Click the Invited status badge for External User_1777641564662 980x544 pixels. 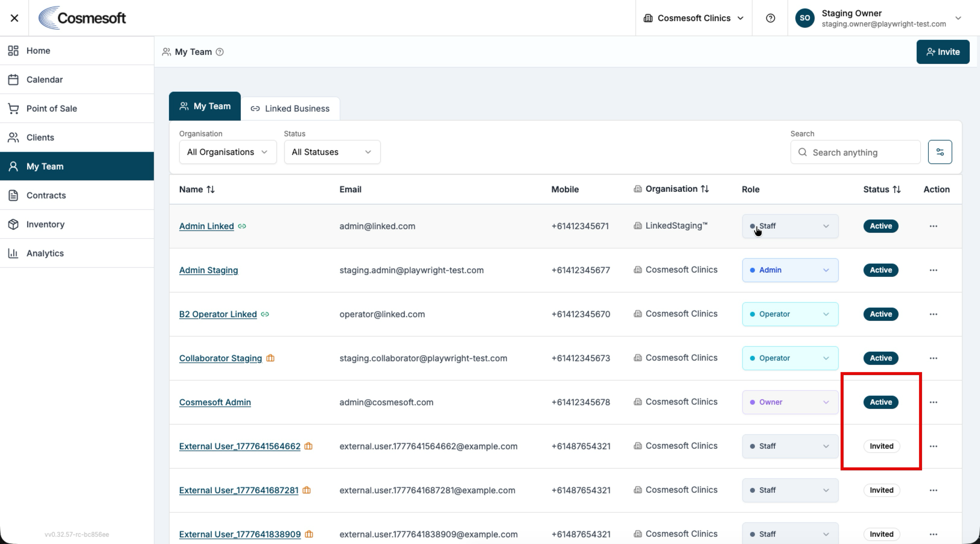(x=881, y=446)
